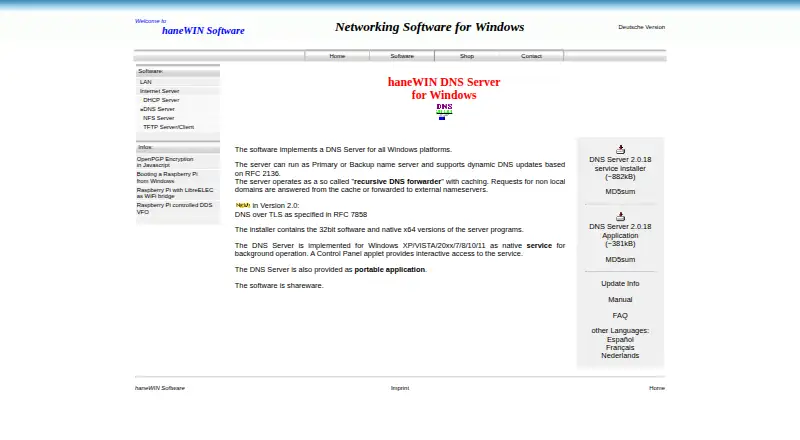Open DNS Server sidebar entry

tap(158, 109)
